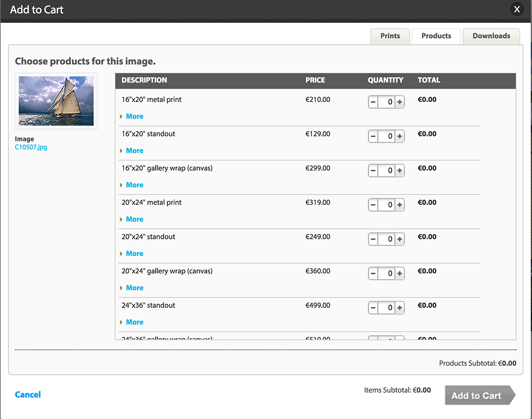Decrease quantity of 16"x20" standout
The image size is (532, 419).
[x=373, y=136]
